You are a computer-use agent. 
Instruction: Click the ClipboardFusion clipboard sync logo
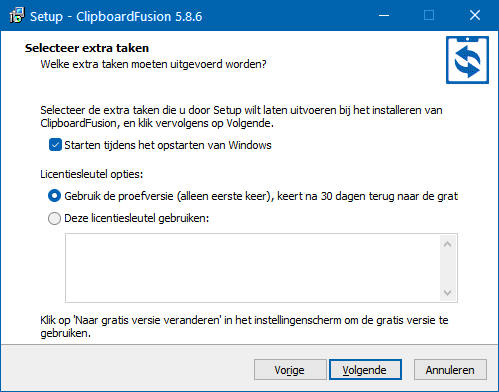click(467, 60)
